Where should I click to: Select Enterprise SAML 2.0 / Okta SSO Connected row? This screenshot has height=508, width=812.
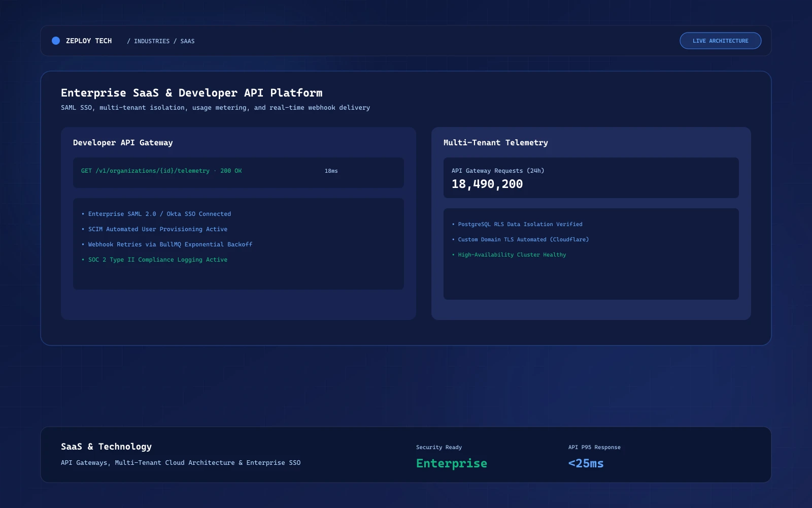pos(156,214)
